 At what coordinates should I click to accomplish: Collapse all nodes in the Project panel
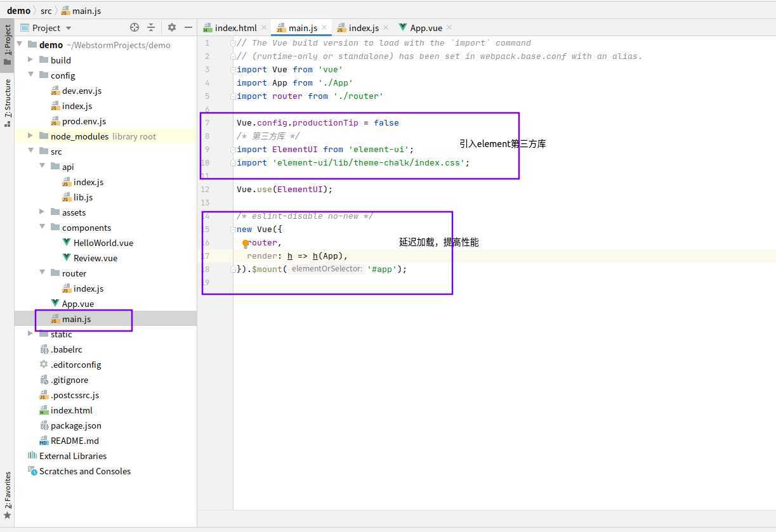click(151, 27)
